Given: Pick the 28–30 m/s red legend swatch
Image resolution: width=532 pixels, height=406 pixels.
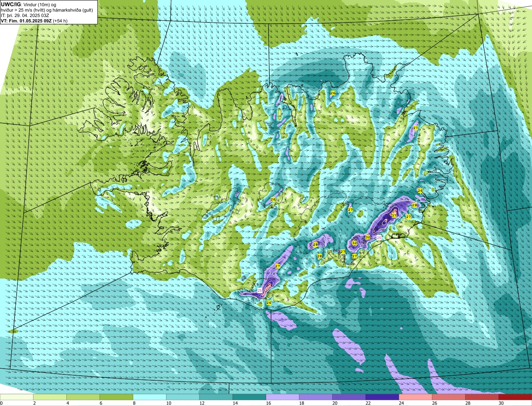Looking at the screenshot, I should coord(482,397).
